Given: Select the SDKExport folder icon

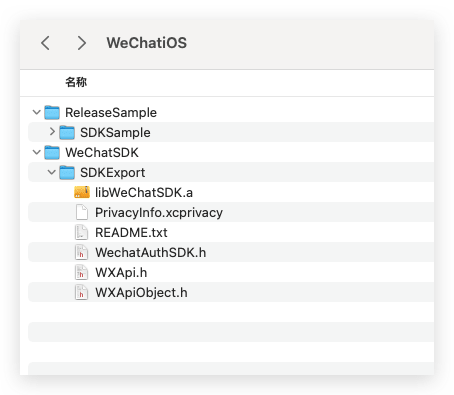Looking at the screenshot, I should [x=67, y=173].
